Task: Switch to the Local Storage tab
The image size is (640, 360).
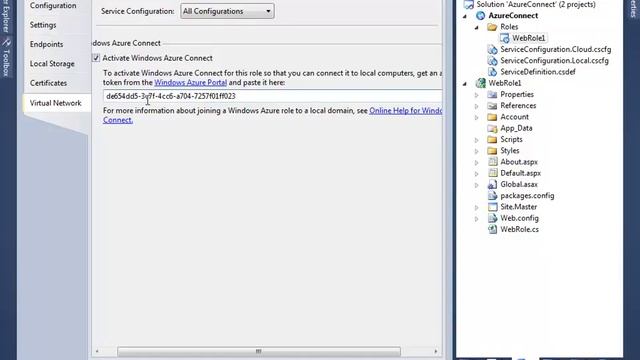Action: coord(52,64)
